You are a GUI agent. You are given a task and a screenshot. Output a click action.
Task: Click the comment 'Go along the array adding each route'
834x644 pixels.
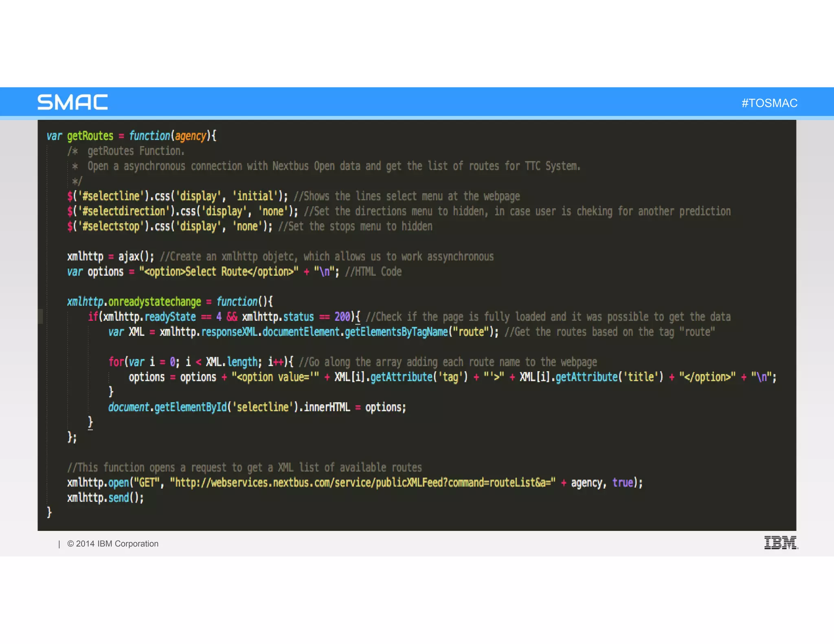[x=448, y=362]
